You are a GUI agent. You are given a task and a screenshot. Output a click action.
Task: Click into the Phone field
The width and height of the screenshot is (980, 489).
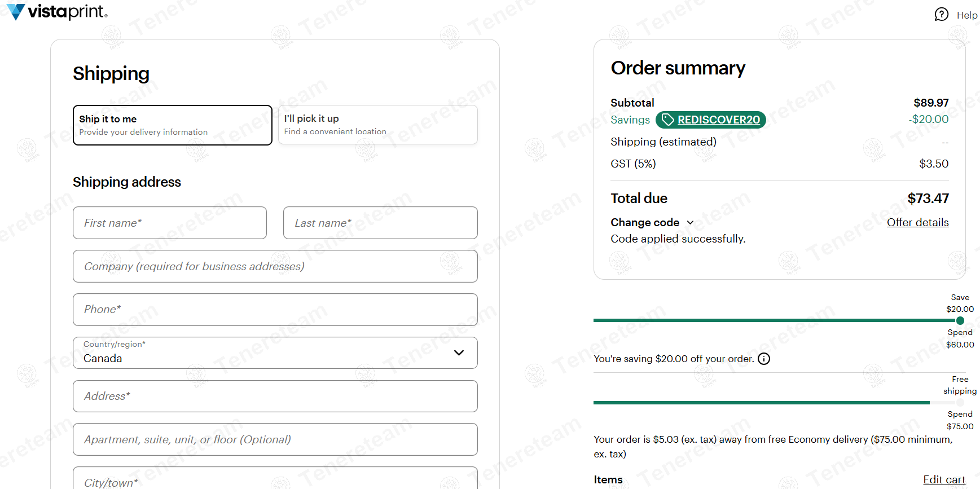point(275,310)
